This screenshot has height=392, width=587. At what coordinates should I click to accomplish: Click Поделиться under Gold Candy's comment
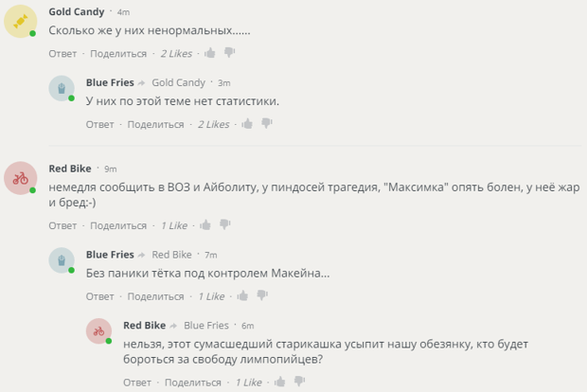point(118,54)
